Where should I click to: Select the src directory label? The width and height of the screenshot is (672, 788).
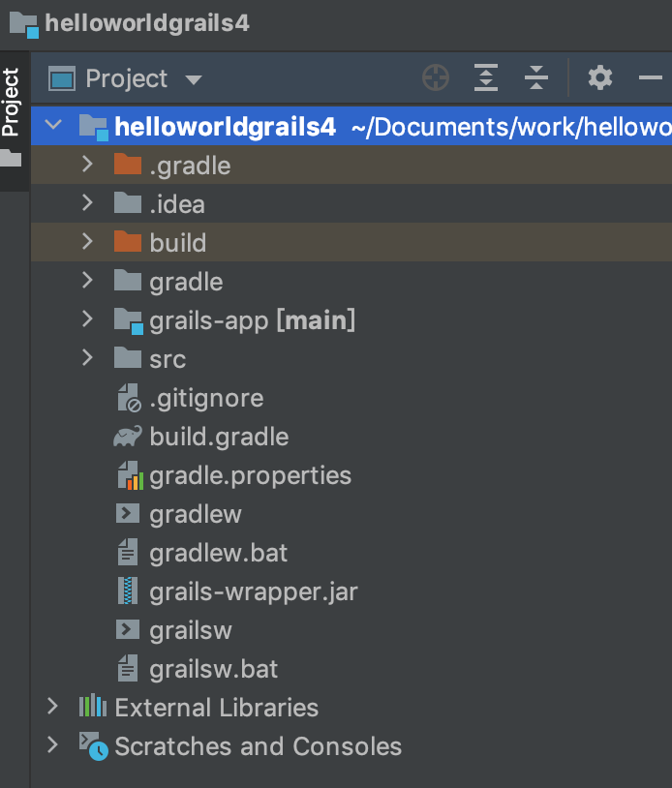coord(168,360)
